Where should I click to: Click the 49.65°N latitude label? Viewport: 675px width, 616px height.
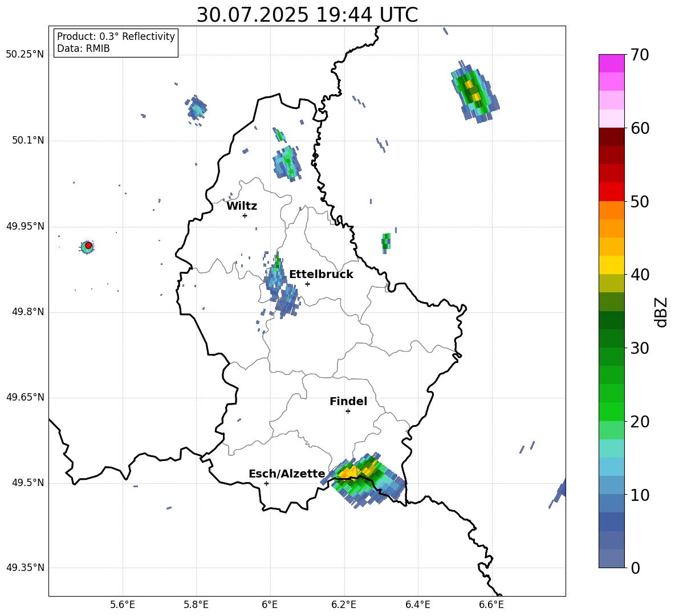pyautogui.click(x=25, y=397)
